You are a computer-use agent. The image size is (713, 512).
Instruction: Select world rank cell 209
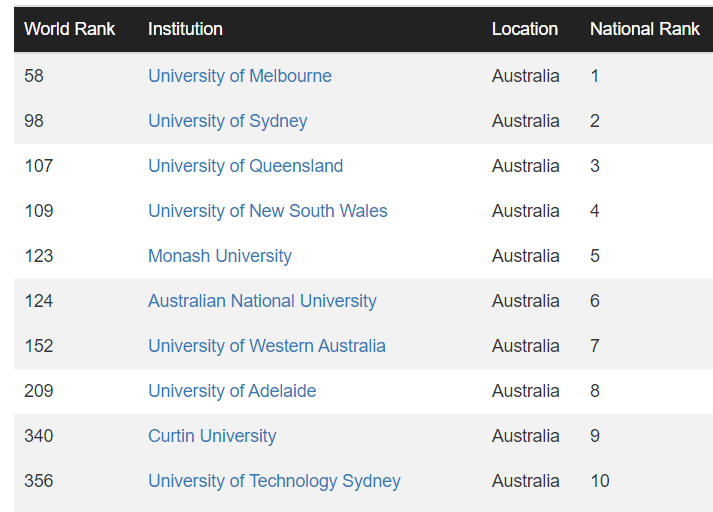(39, 391)
